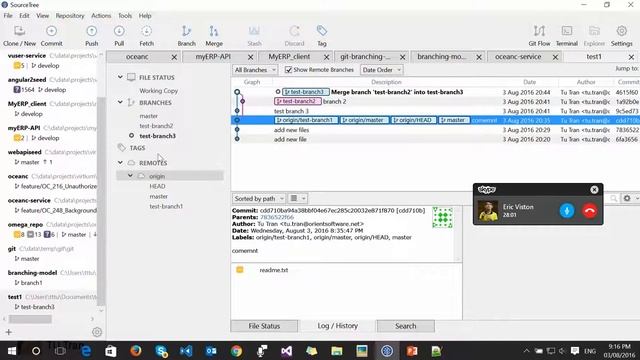Image resolution: width=640 pixels, height=360 pixels.
Task: Select the master local branch
Action: pos(148,116)
